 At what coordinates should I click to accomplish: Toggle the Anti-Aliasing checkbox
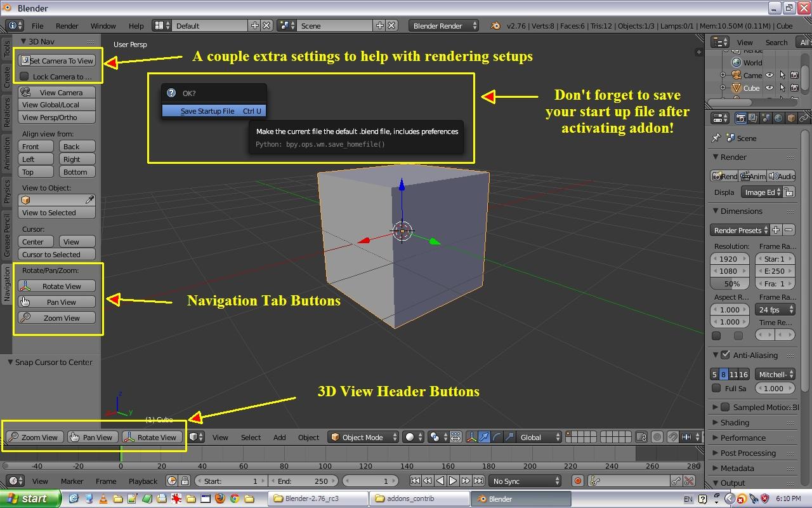726,355
